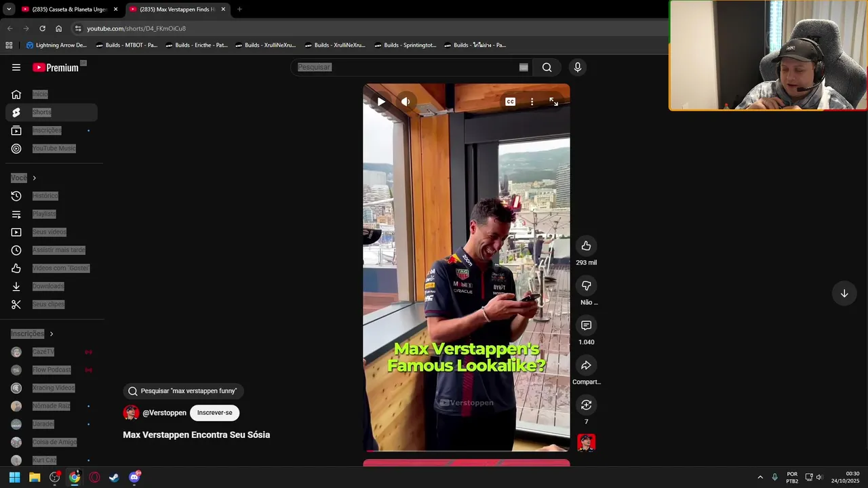This screenshot has height=488, width=868.
Task: Share this Short
Action: point(587,365)
